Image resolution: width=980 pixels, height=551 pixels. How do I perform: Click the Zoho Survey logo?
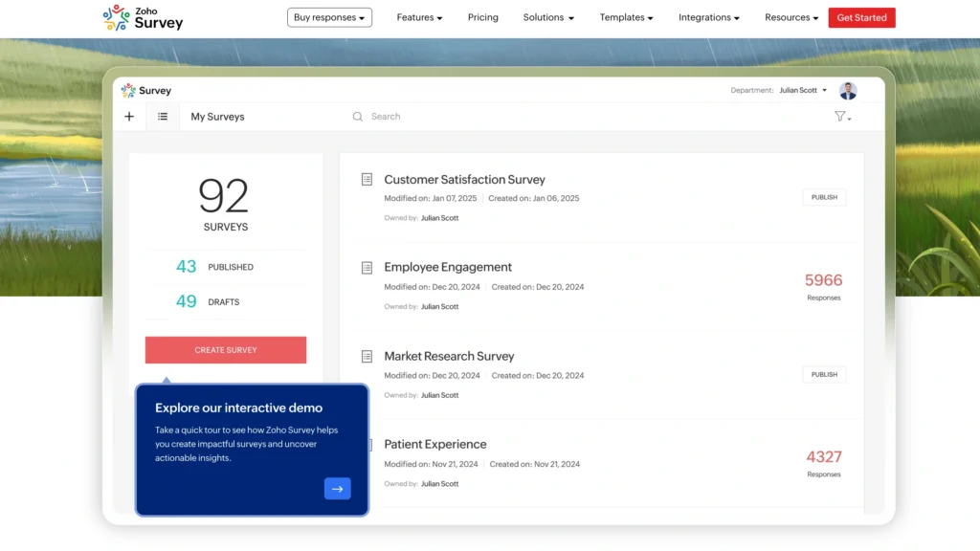click(144, 17)
